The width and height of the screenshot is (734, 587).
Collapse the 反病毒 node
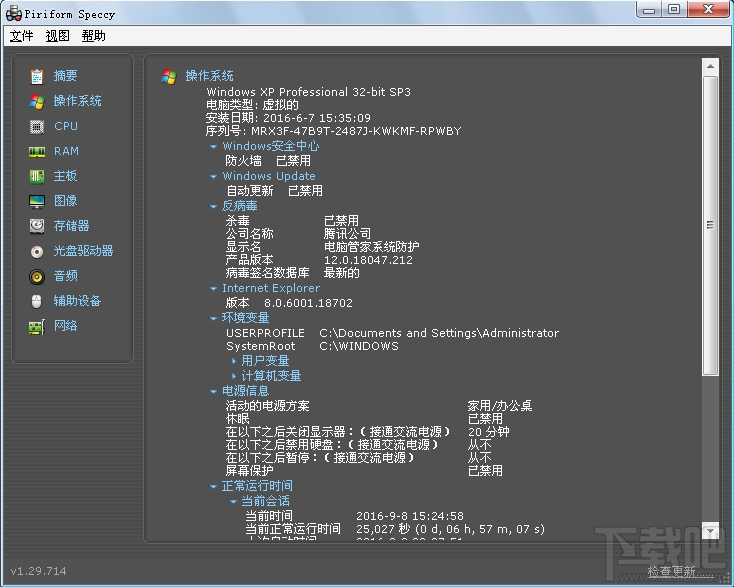click(213, 206)
